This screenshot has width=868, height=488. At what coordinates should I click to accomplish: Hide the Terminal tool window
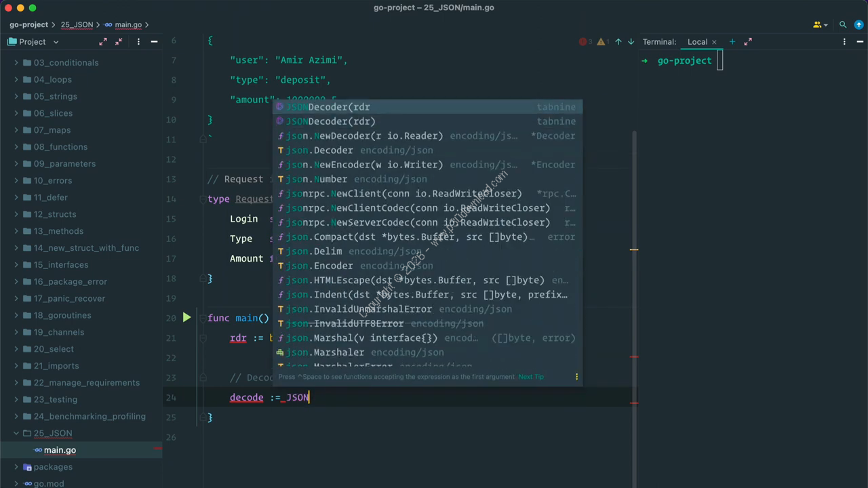[860, 42]
